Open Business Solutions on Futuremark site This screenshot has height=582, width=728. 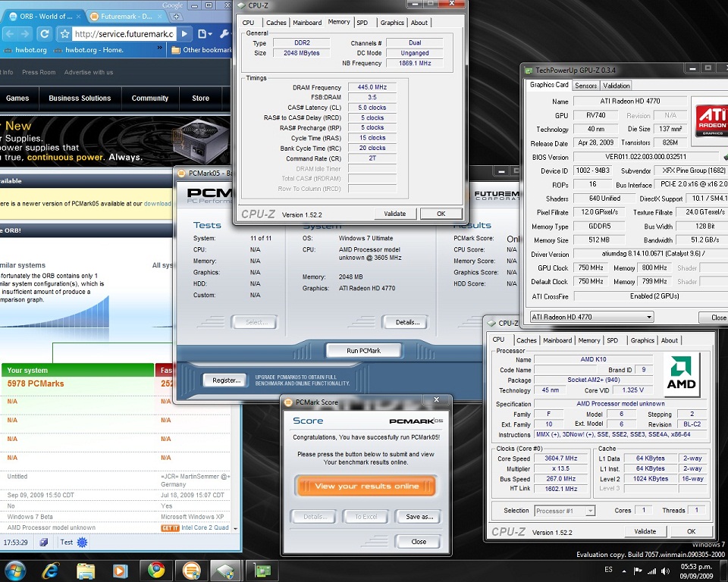[x=80, y=98]
